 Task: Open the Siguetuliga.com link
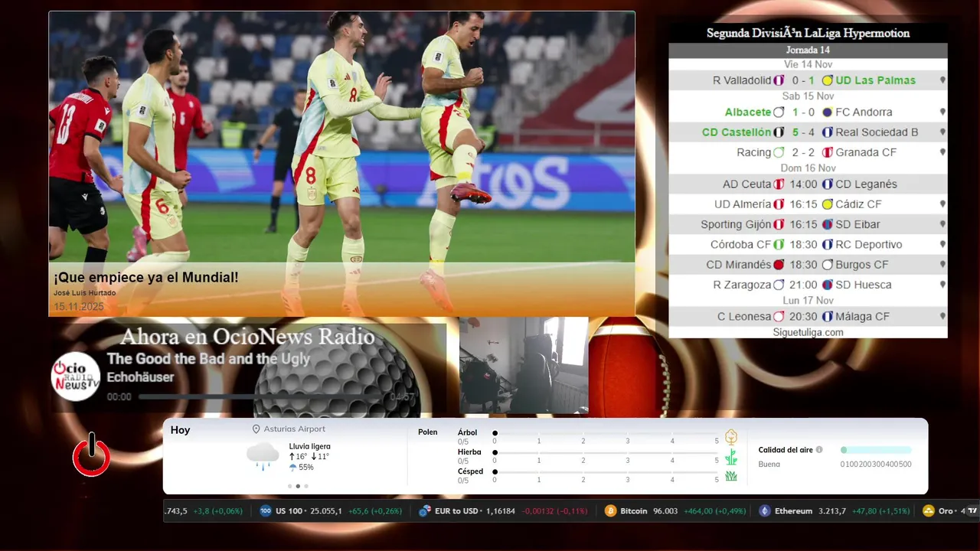coord(808,332)
